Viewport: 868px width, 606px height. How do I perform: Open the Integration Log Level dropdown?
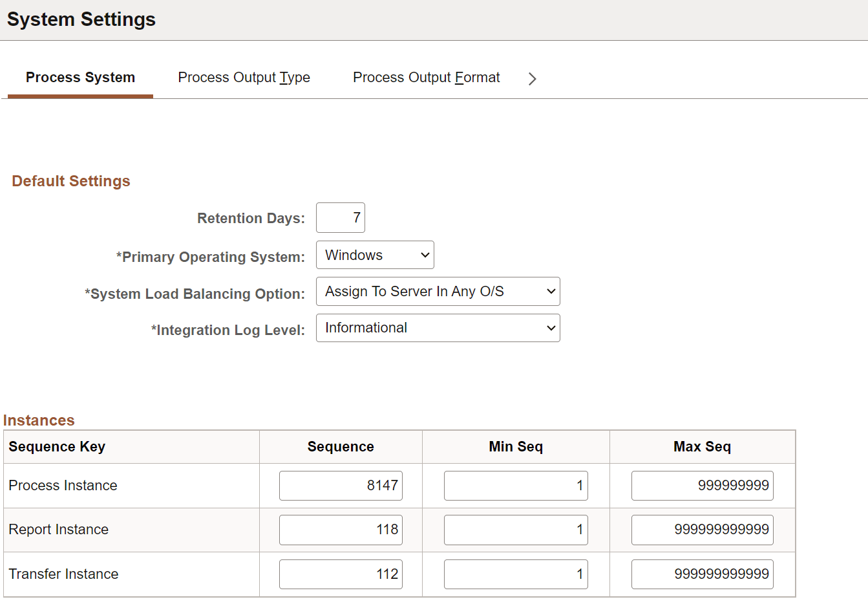pyautogui.click(x=438, y=328)
